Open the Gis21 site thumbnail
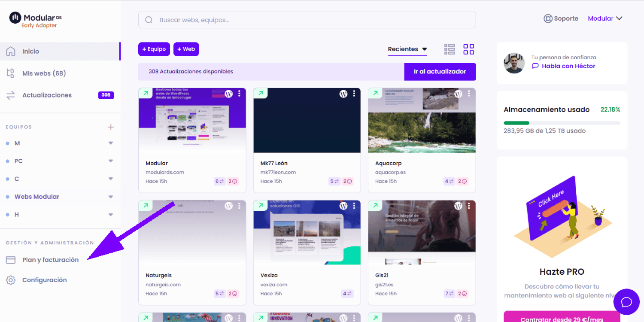 (x=422, y=232)
